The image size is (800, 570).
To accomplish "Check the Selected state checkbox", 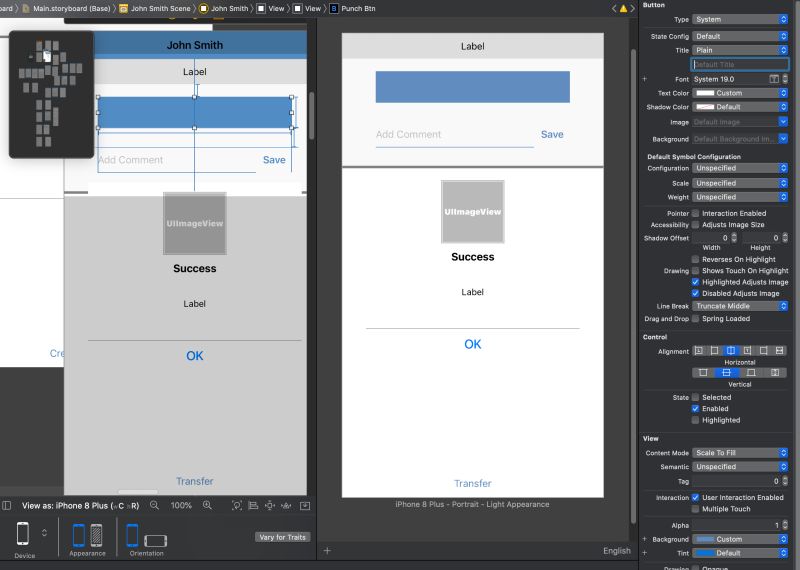I will click(695, 397).
